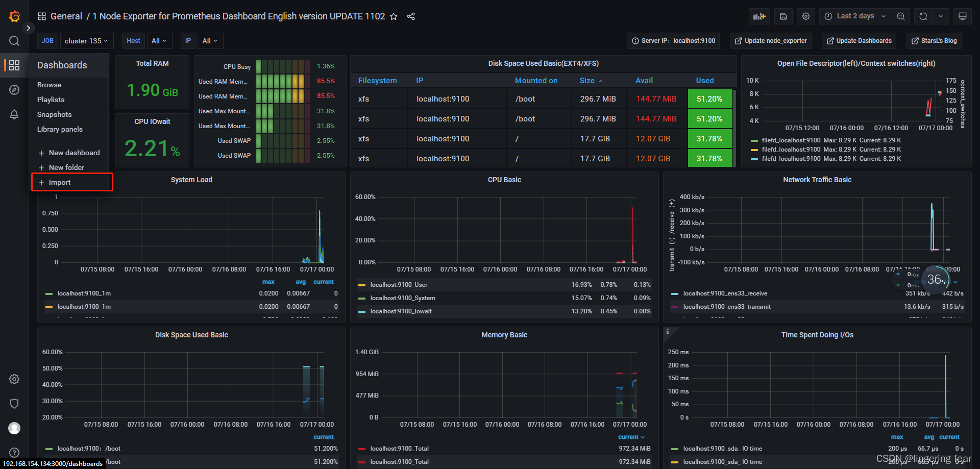Star this dashboard as a favorite

coord(394,16)
